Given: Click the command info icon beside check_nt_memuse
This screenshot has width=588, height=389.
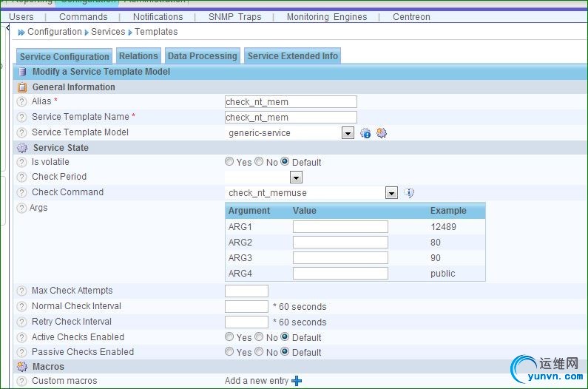Looking at the screenshot, I should pyautogui.click(x=409, y=193).
